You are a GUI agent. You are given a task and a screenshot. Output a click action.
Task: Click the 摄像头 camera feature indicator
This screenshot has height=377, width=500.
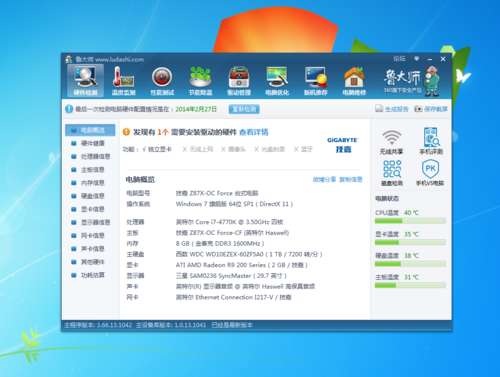[233, 149]
